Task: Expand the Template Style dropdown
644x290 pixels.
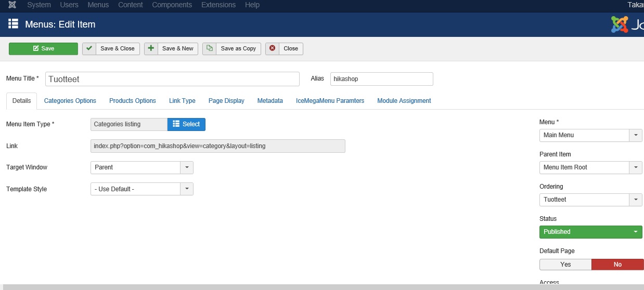Action: coord(142,189)
